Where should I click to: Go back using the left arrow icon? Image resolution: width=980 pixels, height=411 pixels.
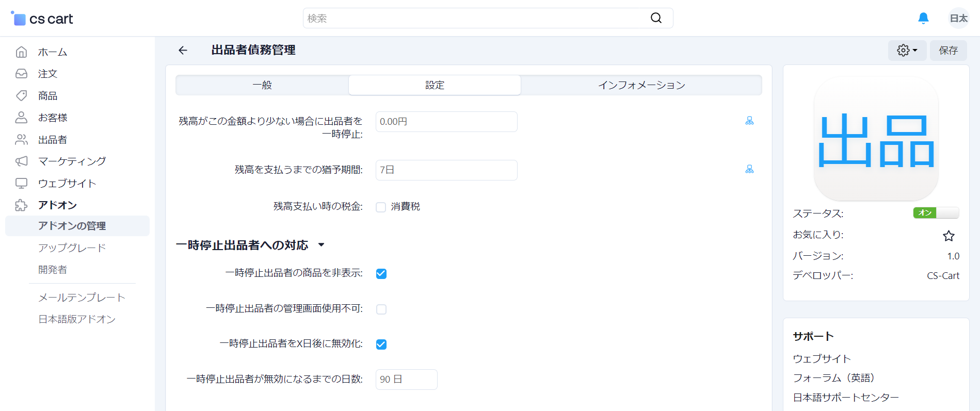tap(183, 50)
